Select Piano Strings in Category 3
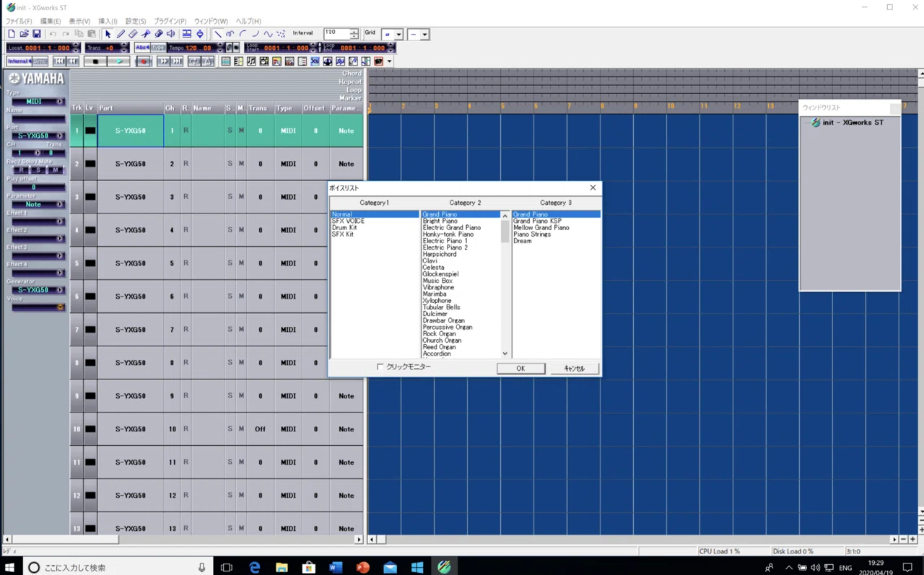Viewport: 924px width, 575px height. coord(532,234)
